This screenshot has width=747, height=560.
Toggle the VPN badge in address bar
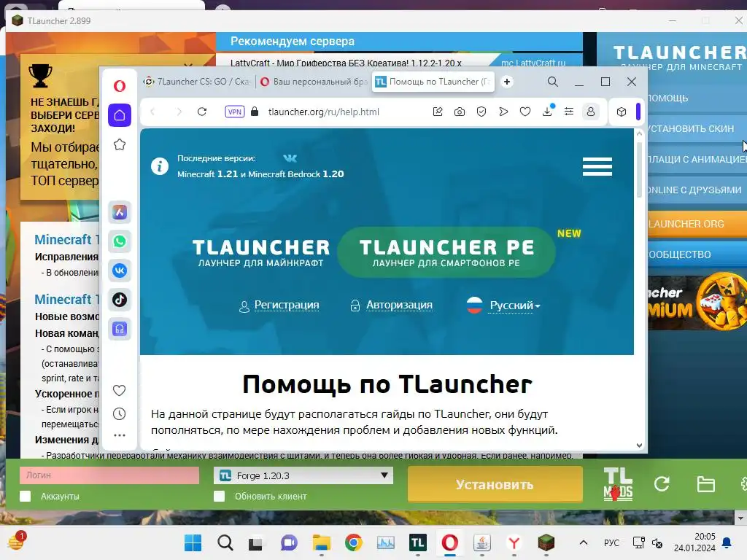pyautogui.click(x=234, y=112)
